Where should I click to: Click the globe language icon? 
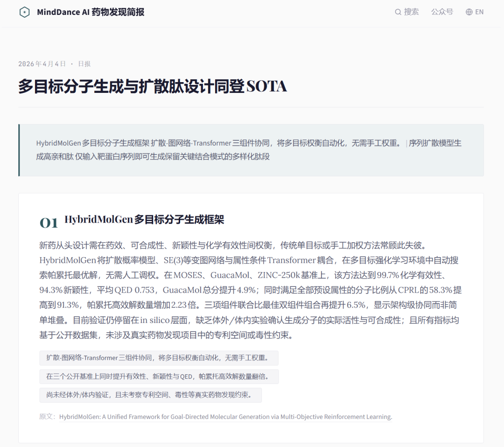pos(469,12)
